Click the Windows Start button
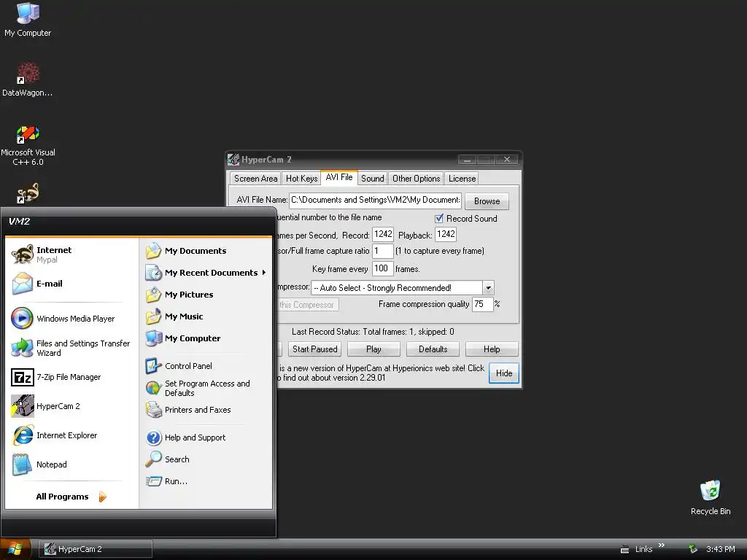This screenshot has height=560, width=747. pyautogui.click(x=15, y=549)
